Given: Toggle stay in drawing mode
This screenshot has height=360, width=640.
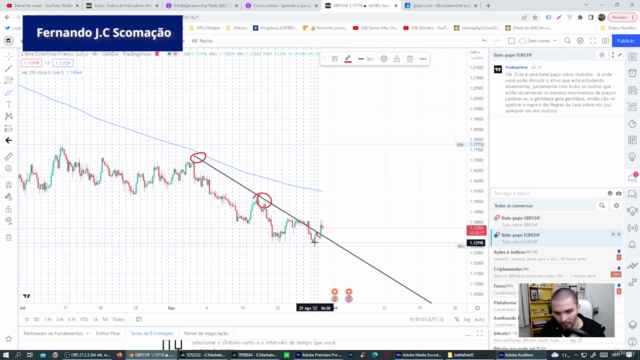Looking at the screenshot, I should pyautogui.click(x=9, y=197).
